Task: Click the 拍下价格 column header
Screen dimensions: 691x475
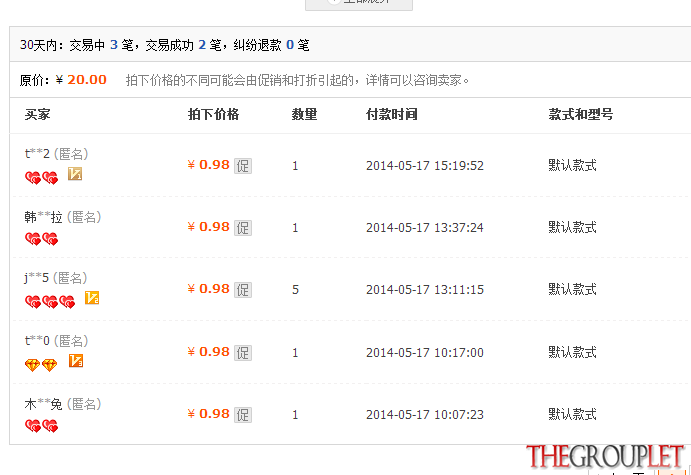Action: tap(214, 115)
